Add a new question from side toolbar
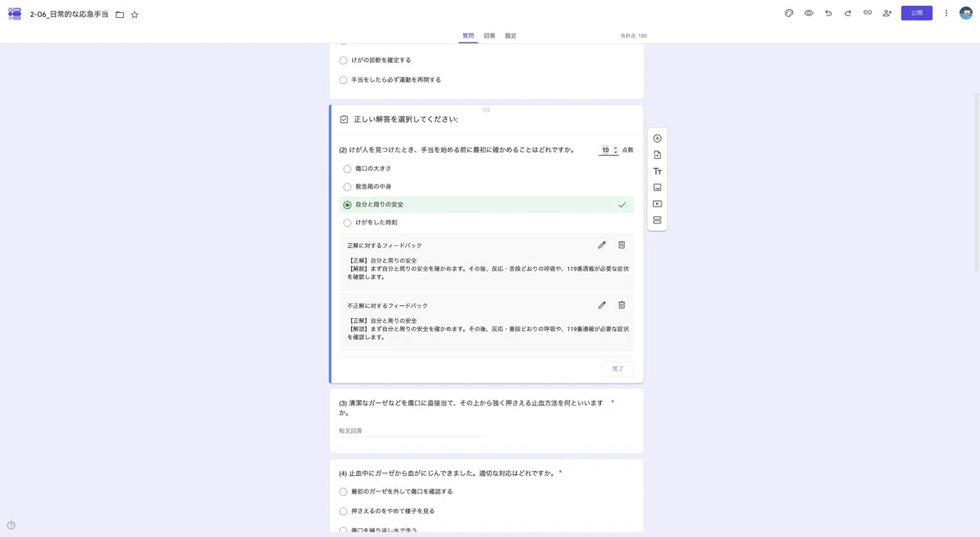 point(657,138)
